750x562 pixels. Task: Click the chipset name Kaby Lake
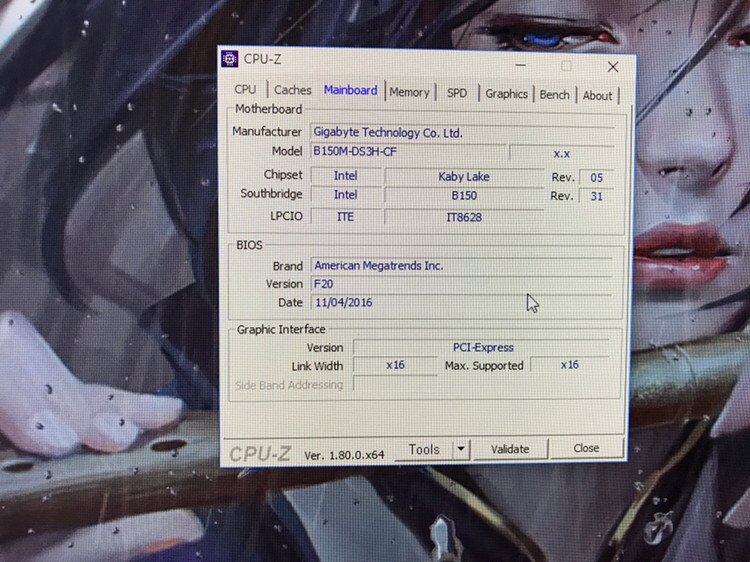(x=464, y=176)
